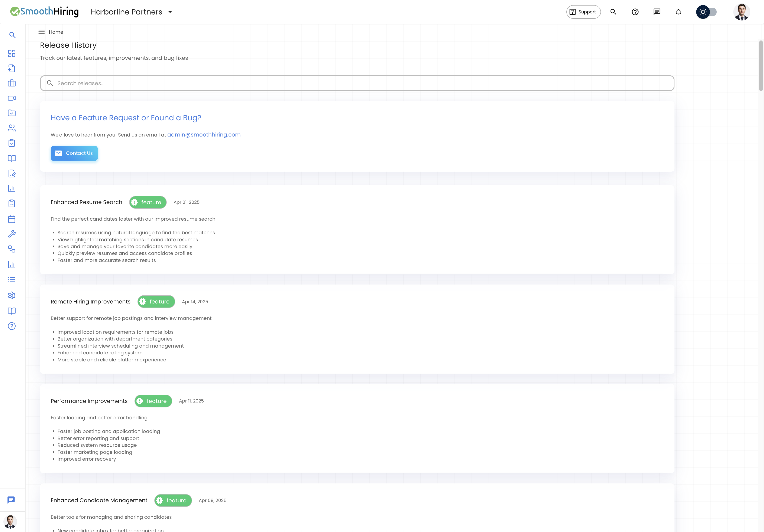This screenshot has width=764, height=532.
Task: Open the video camera sidebar icon
Action: click(x=12, y=98)
